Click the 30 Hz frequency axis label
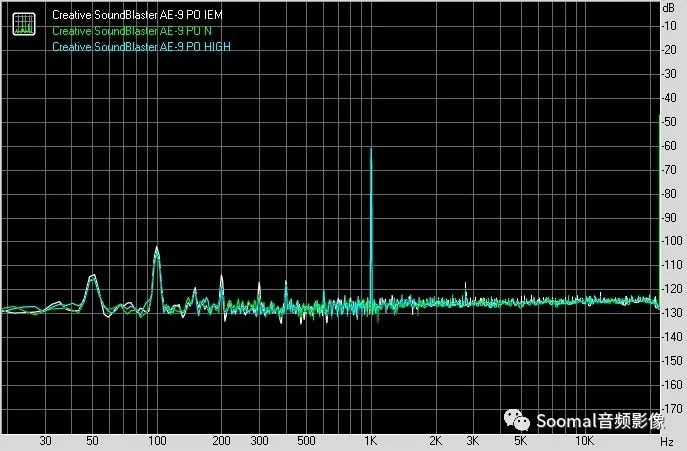Viewport: 687px width, 451px height. 44,440
